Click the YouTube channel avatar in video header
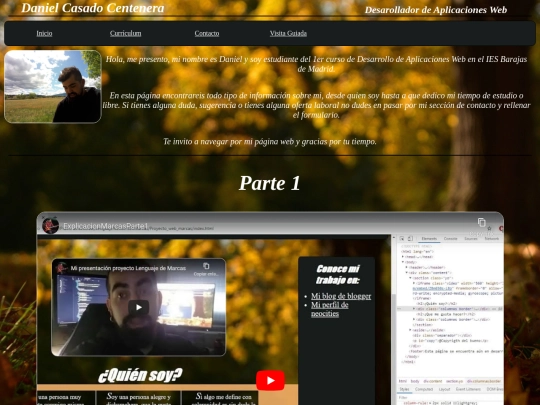This screenshot has height=405, width=540. pyautogui.click(x=50, y=226)
